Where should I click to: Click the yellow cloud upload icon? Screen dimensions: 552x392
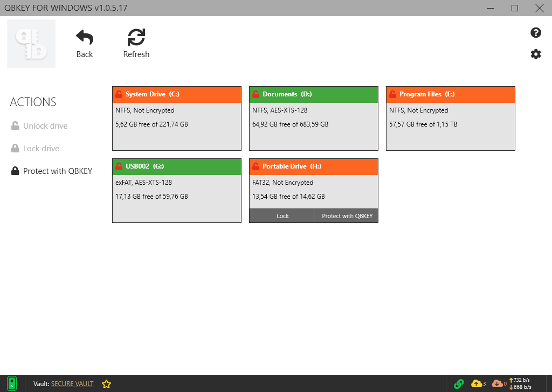(477, 383)
